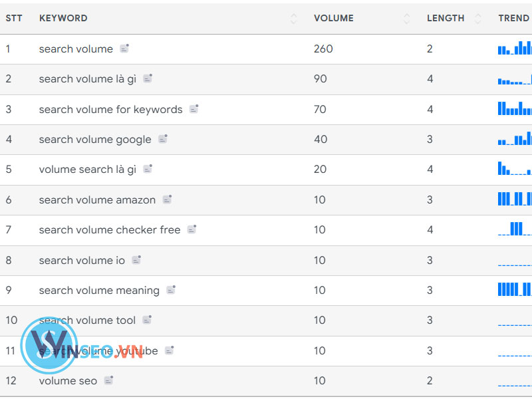
Task: Copy the keyword "search volume meaning"
Action: pos(170,290)
